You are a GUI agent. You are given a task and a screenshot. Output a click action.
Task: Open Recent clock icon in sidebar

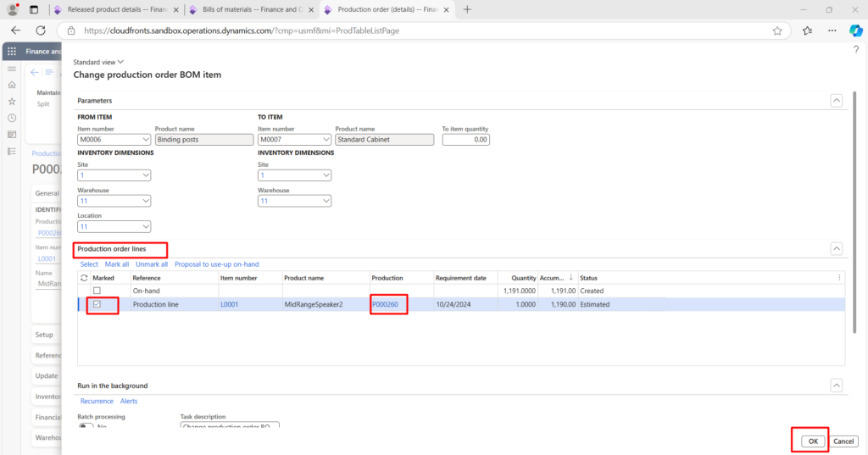12,118
